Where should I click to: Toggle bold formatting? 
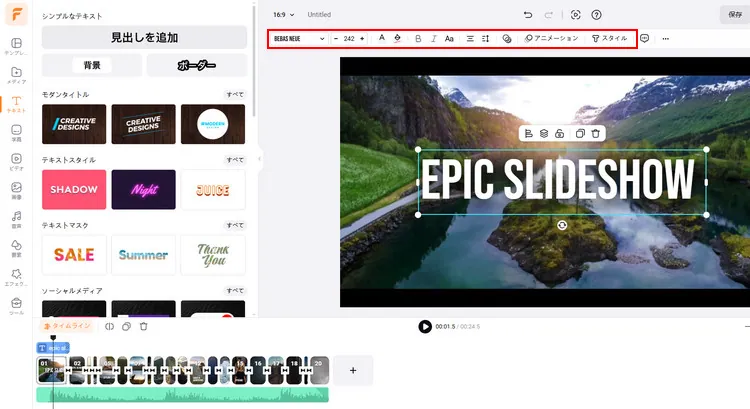click(418, 39)
